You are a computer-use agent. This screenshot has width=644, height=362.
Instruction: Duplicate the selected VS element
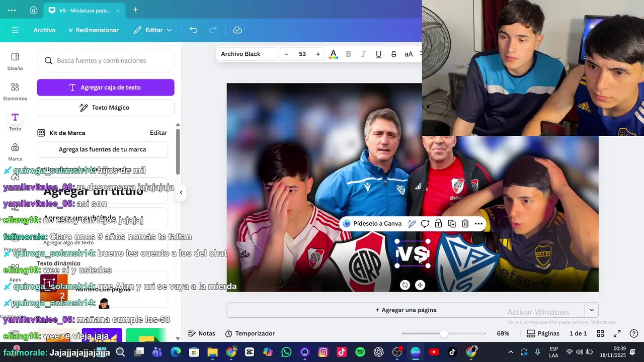(452, 224)
